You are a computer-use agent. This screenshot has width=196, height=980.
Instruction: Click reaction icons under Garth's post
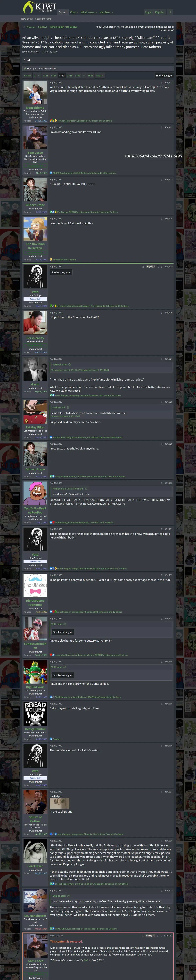click(x=52, y=395)
